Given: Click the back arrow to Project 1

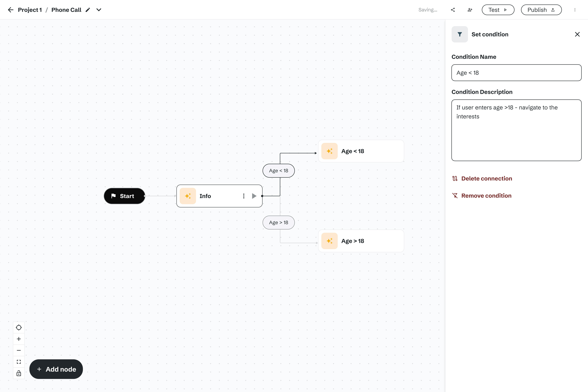Looking at the screenshot, I should [x=10, y=10].
